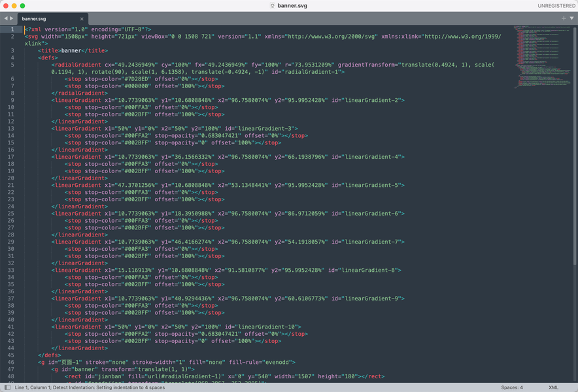578x392 pixels.
Task: Click the UNREGISTERED label
Action: click(x=556, y=5)
